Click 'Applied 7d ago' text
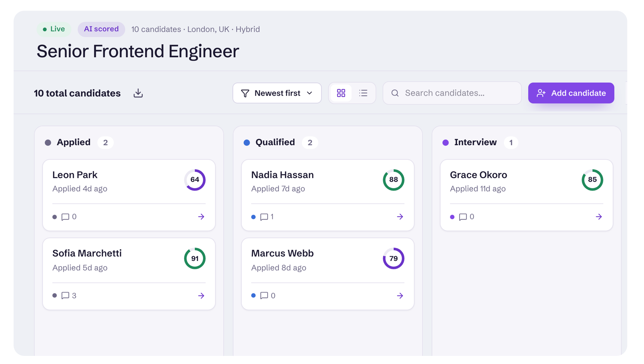Screen dimensions: 644x364 tap(278, 189)
